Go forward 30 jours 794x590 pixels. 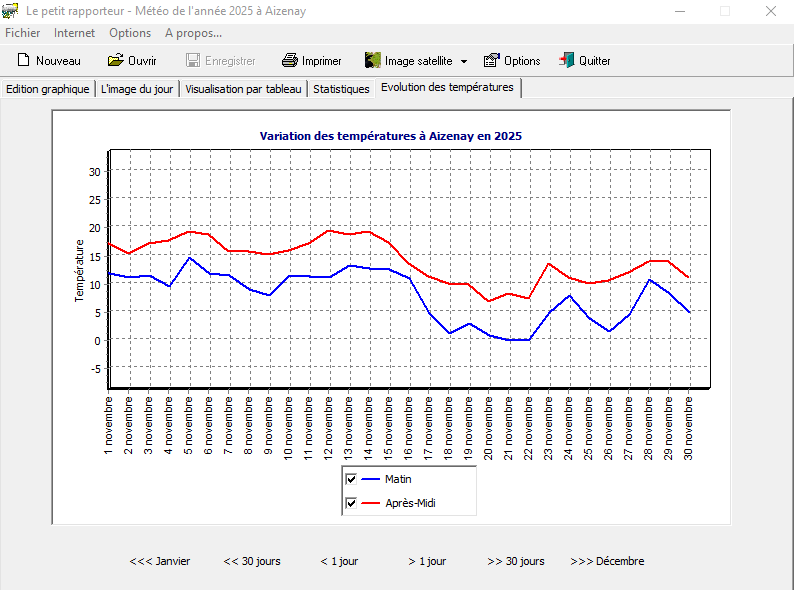click(516, 561)
